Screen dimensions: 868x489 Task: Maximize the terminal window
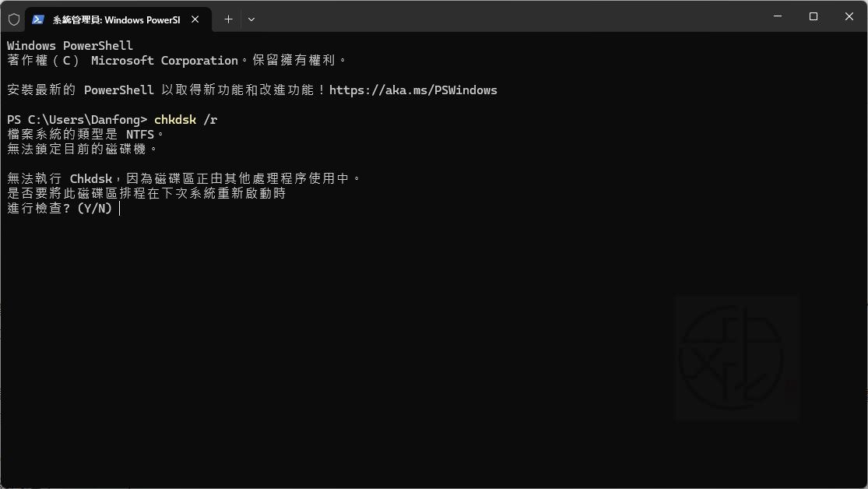click(x=814, y=16)
